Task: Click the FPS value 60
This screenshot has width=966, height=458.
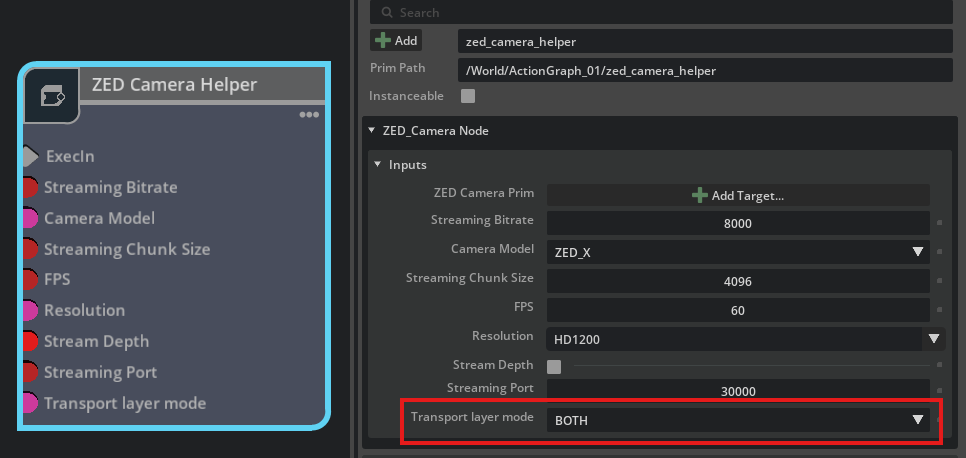Action: [x=737, y=310]
